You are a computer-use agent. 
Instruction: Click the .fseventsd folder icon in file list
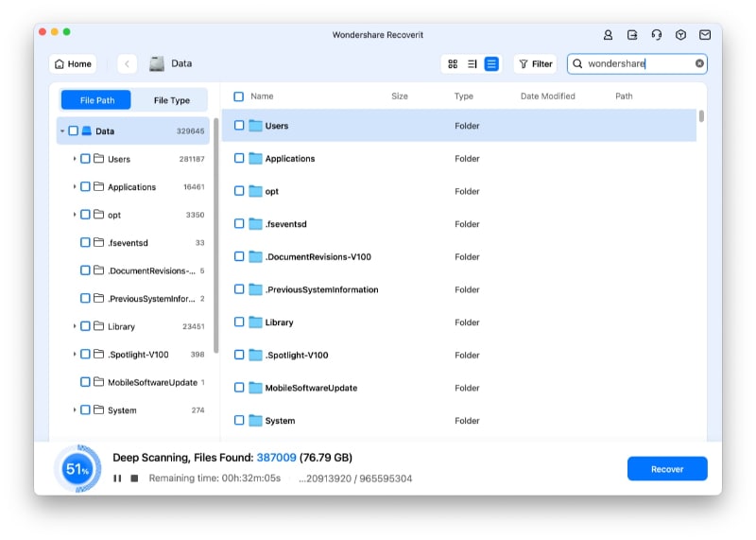click(255, 224)
